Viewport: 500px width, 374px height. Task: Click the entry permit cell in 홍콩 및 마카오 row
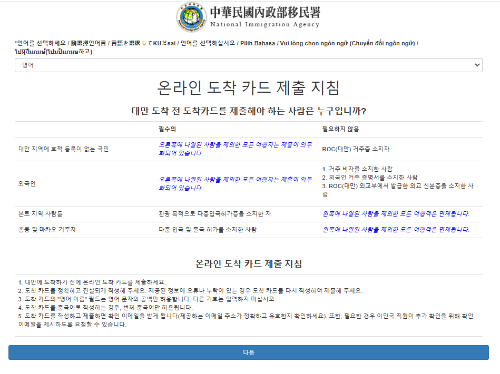(207, 229)
